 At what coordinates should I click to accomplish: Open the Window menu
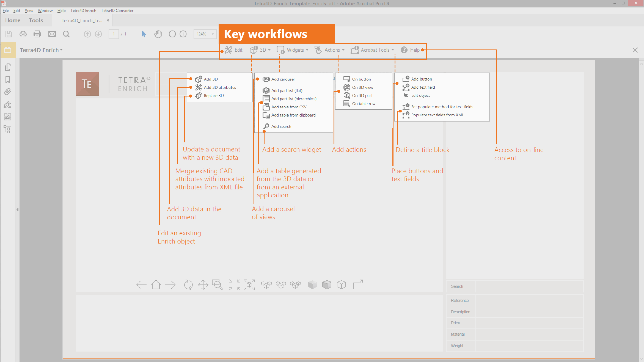pos(45,11)
